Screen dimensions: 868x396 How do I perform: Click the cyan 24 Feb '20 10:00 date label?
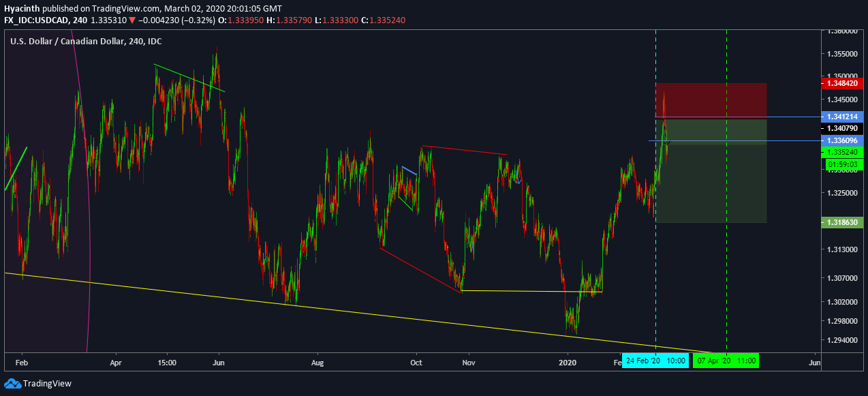(655, 361)
